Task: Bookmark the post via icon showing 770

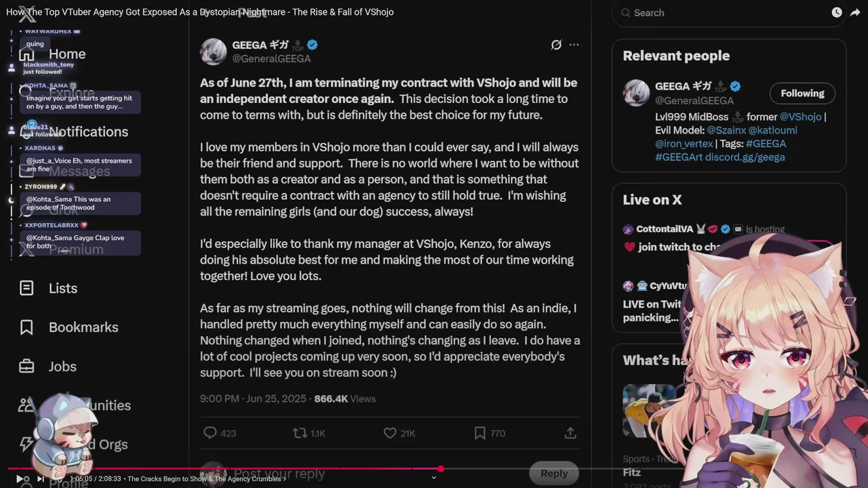Action: pos(479,433)
